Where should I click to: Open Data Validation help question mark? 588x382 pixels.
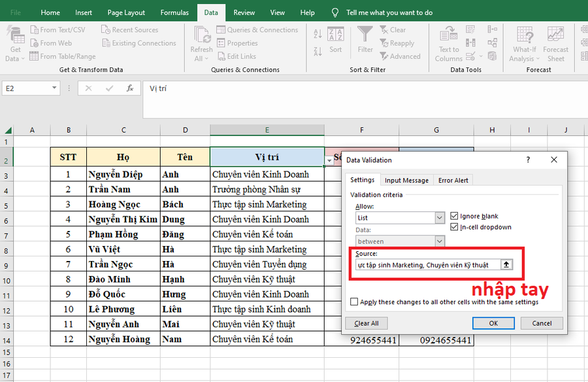click(x=528, y=160)
